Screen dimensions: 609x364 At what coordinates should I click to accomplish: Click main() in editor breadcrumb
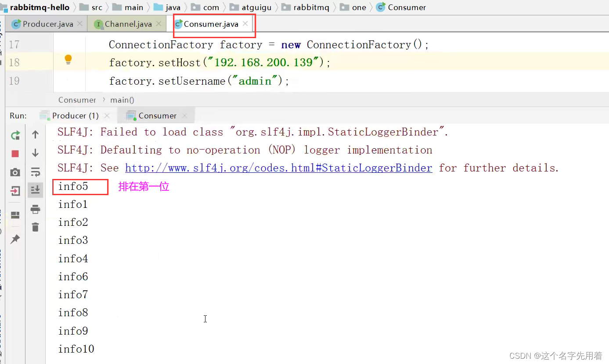point(122,100)
